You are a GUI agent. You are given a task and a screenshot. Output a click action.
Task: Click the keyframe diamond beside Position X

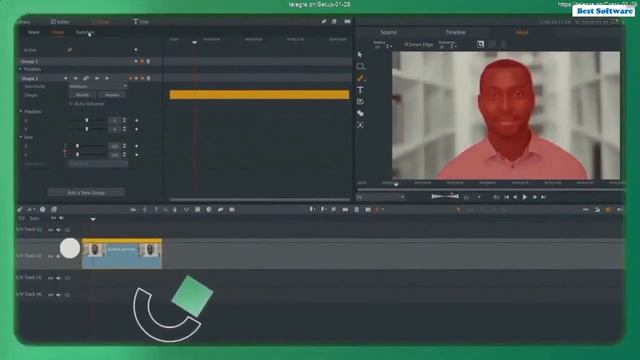(136, 120)
